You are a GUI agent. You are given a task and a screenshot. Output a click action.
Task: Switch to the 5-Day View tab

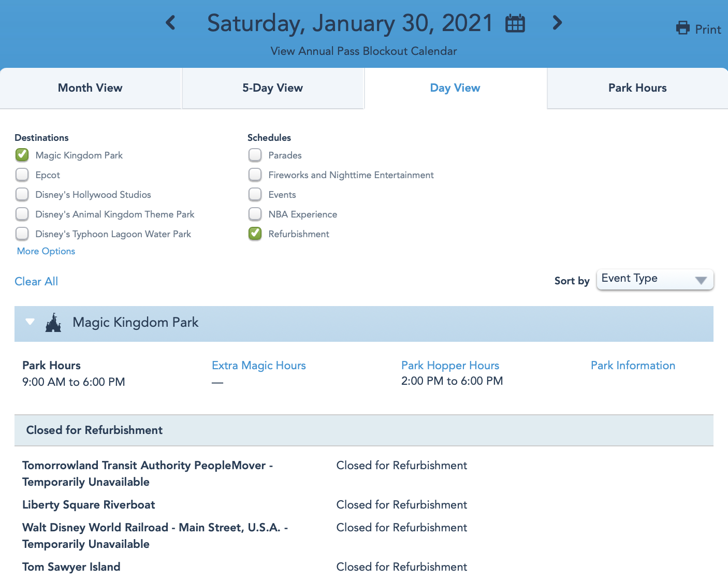[x=273, y=88]
